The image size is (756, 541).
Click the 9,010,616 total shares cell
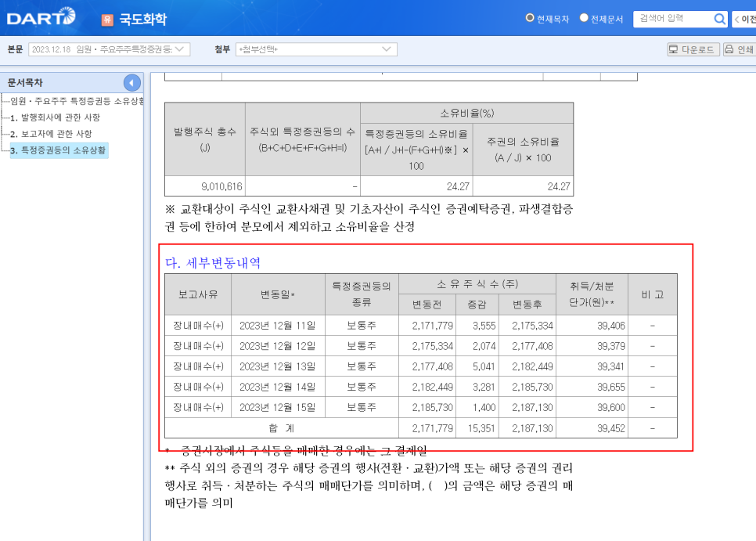pyautogui.click(x=205, y=186)
